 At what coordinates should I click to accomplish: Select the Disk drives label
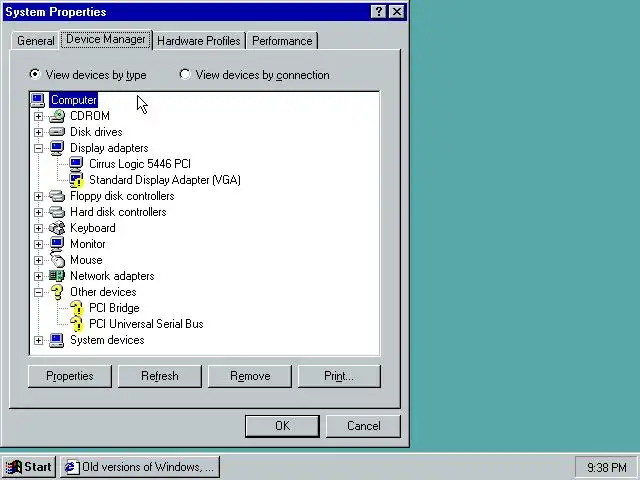click(96, 132)
